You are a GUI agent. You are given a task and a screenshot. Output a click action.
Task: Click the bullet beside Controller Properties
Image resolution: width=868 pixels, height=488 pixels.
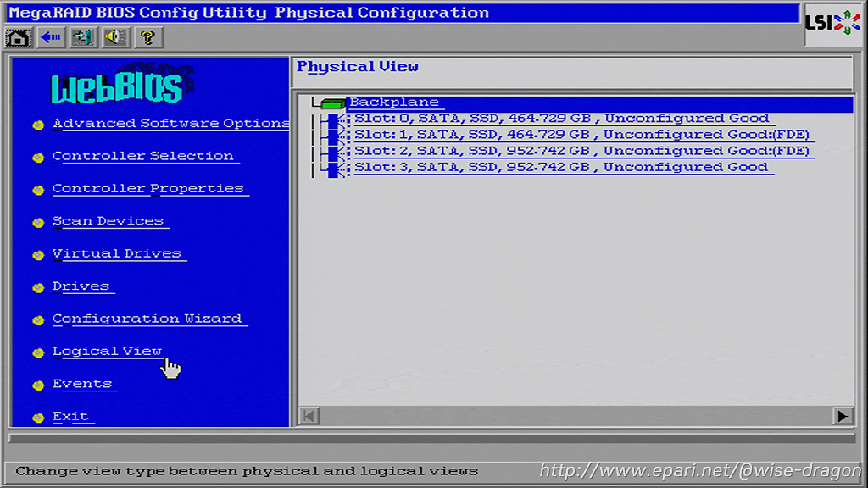click(x=38, y=191)
